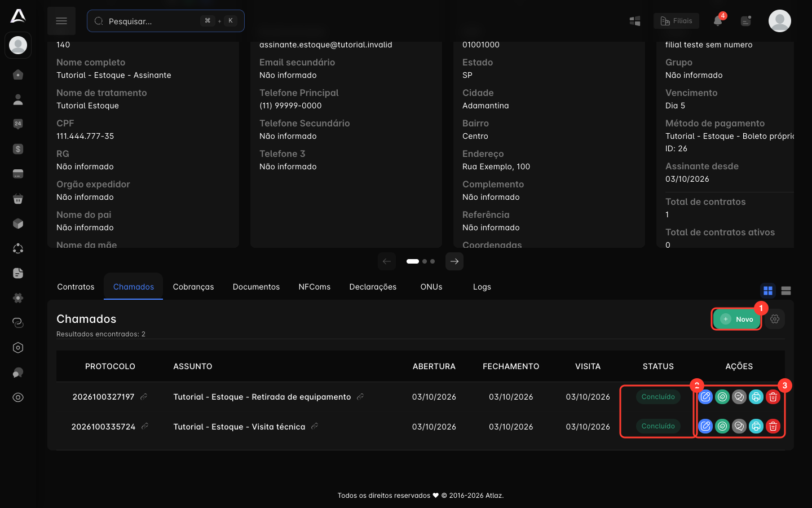Open the Logs tab
Viewport: 812px width, 508px height.
click(482, 287)
